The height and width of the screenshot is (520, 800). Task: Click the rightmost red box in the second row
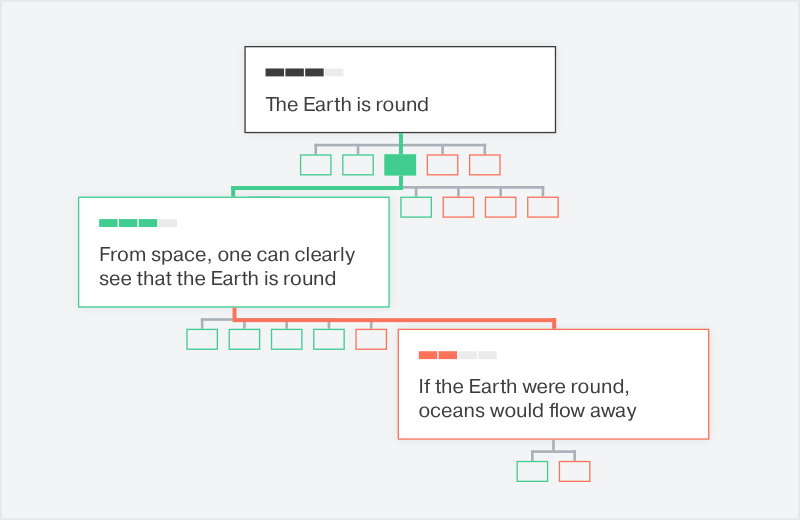[543, 207]
